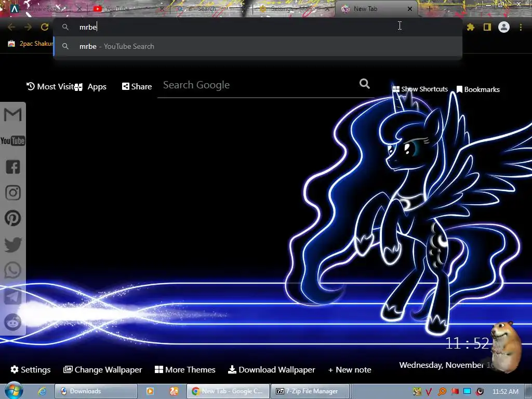Go forward with the browser forward arrow
Screen dimensions: 532x399
coord(28,27)
